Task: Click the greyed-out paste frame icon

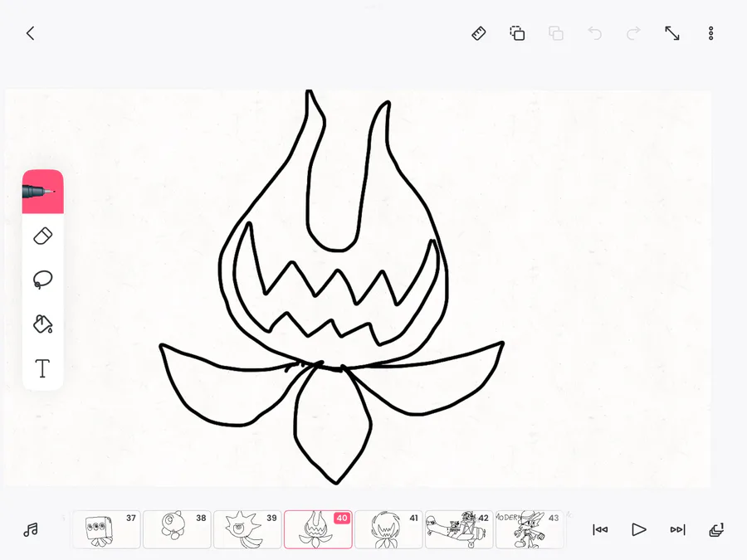Action: (556, 33)
